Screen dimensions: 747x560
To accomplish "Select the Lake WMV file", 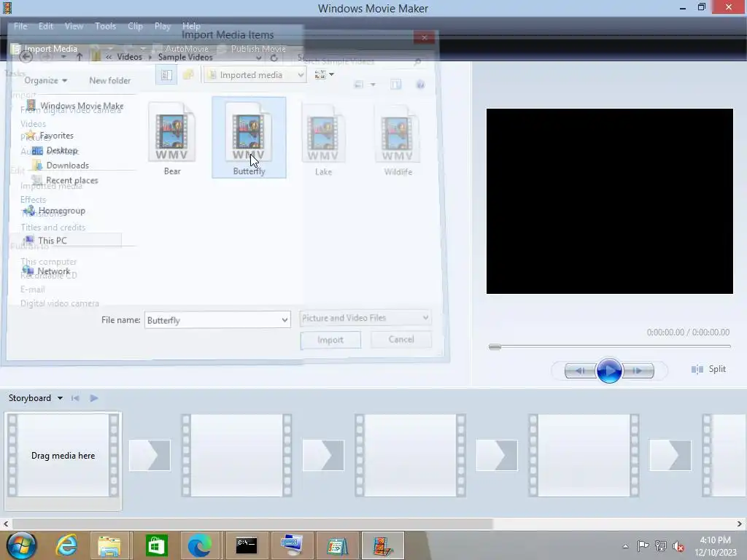I will point(323,139).
